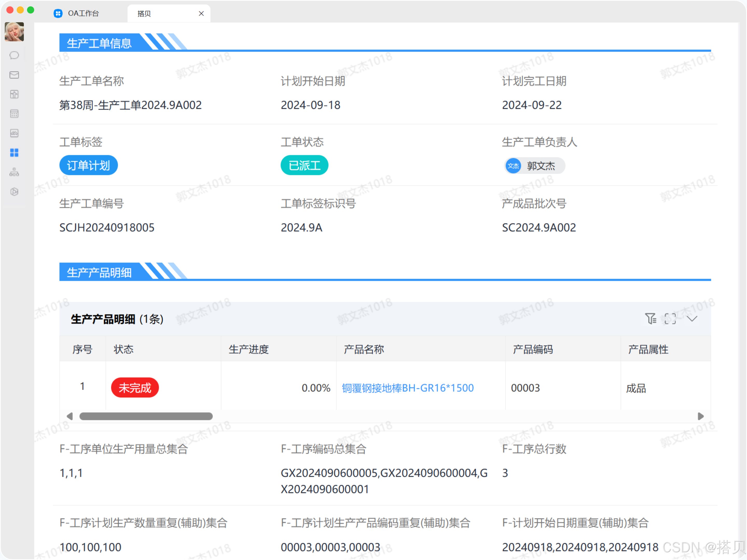Image resolution: width=747 pixels, height=560 pixels.
Task: Click the 订单计划 tag button
Action: [88, 165]
